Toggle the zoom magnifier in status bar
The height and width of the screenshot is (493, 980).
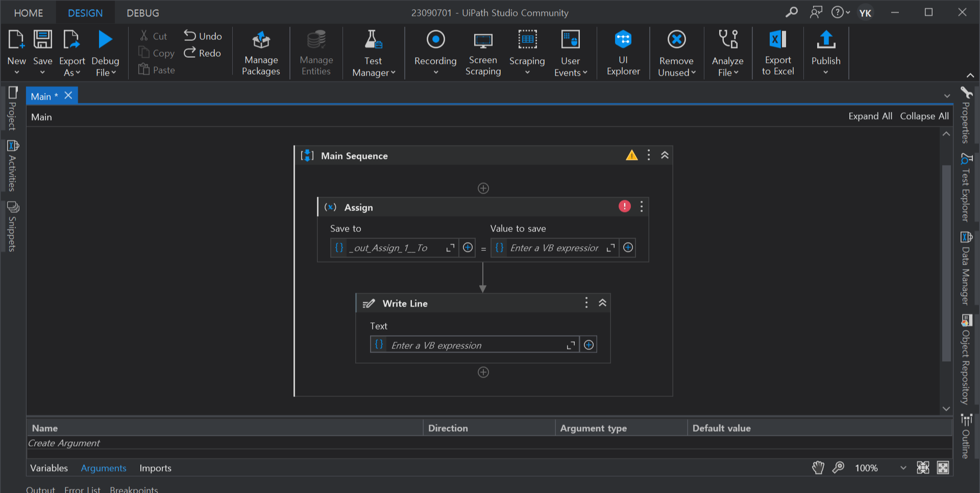click(838, 467)
